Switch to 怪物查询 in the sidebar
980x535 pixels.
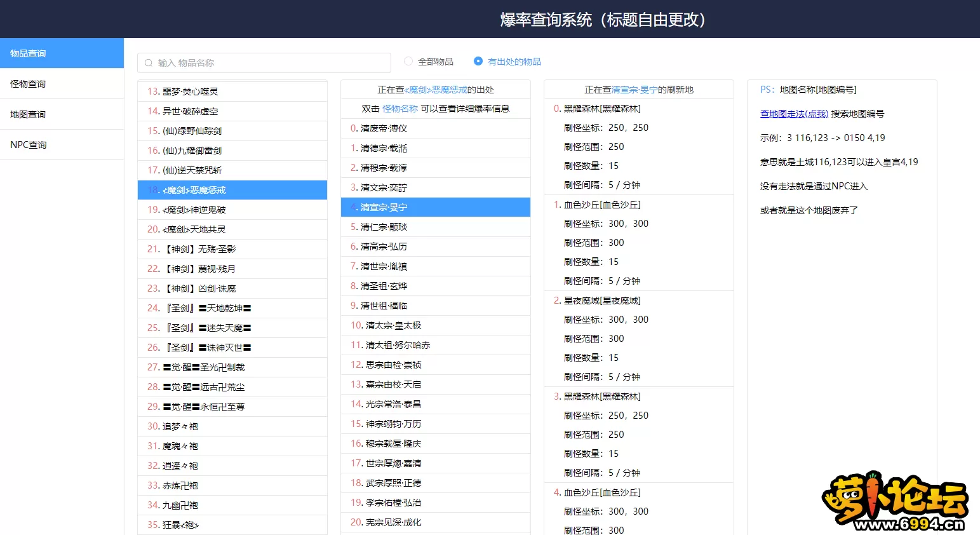(x=62, y=84)
